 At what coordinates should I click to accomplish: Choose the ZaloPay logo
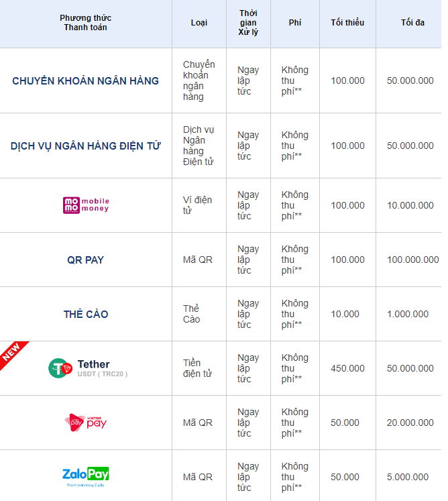pyautogui.click(x=85, y=476)
